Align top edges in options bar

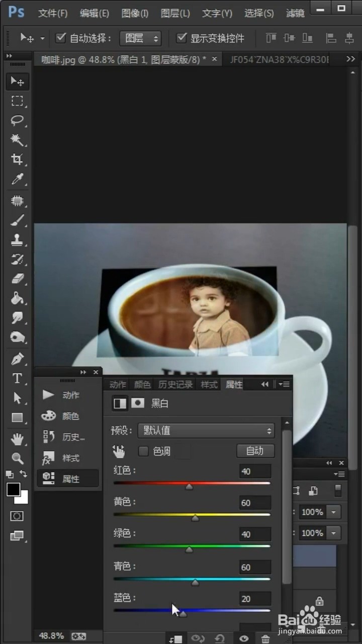click(271, 38)
